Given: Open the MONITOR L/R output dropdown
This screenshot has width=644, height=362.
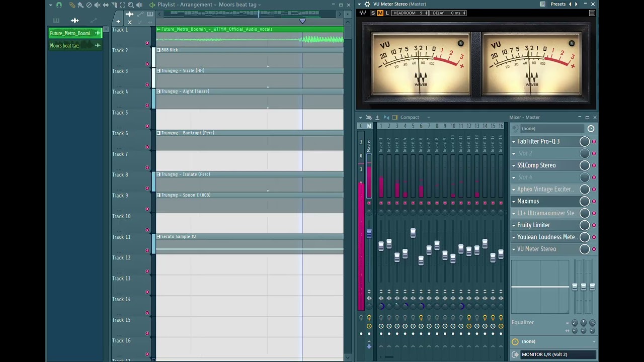Looking at the screenshot, I should click(558, 354).
